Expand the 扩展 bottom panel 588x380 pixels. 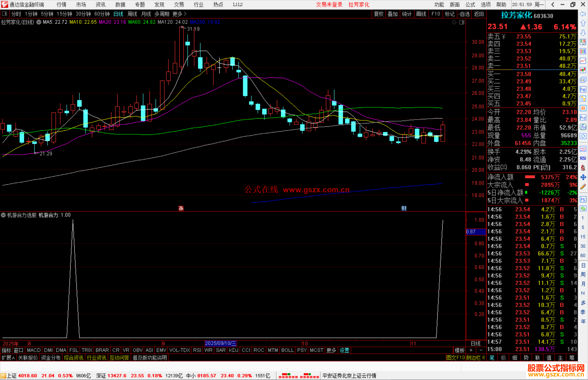(8, 358)
